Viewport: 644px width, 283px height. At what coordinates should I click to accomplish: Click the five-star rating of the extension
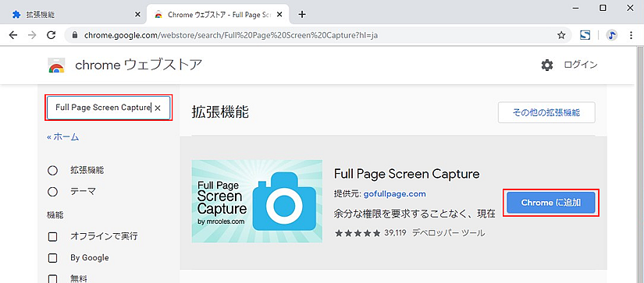click(358, 233)
